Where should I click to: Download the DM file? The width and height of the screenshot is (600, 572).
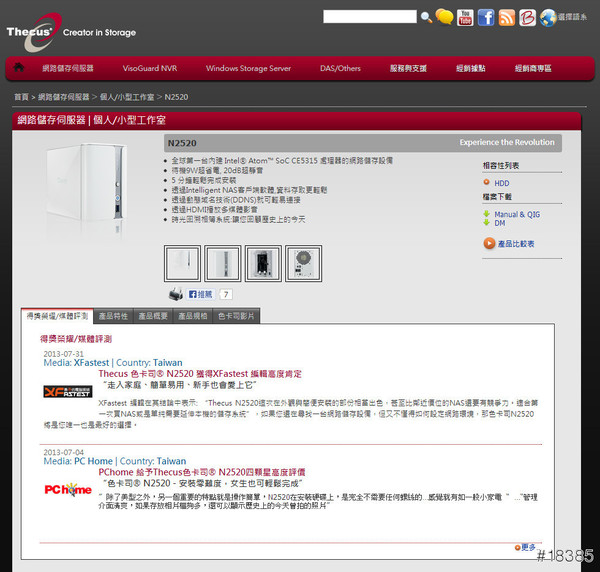click(x=500, y=223)
